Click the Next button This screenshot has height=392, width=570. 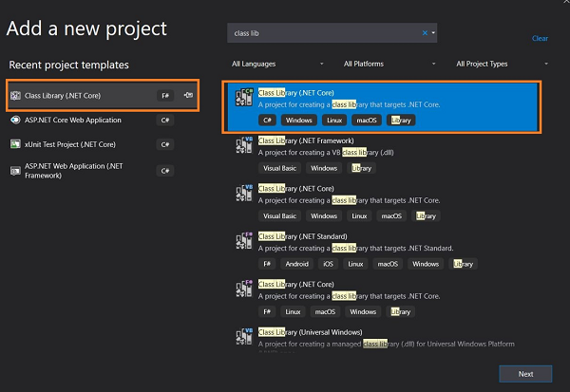click(x=525, y=374)
